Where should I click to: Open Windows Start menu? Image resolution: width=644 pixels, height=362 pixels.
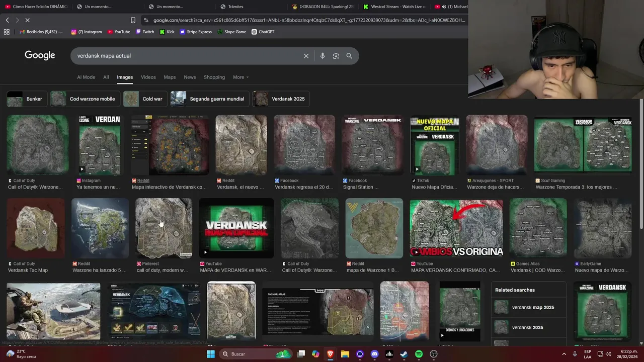pos(211,354)
